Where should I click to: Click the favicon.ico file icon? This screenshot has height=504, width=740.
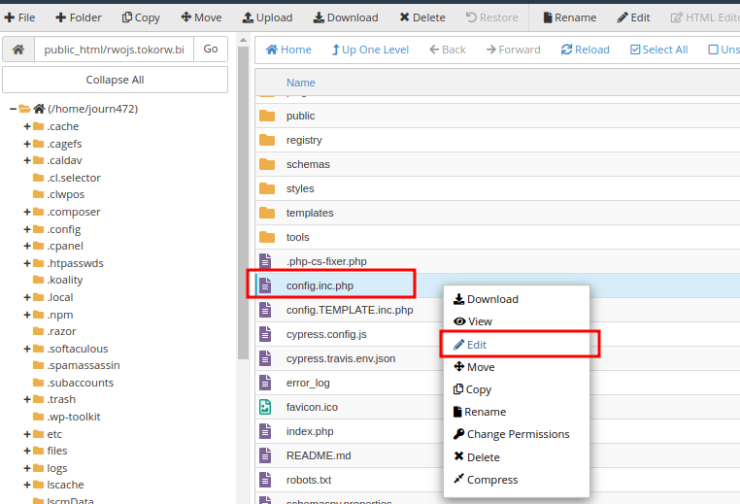[266, 407]
